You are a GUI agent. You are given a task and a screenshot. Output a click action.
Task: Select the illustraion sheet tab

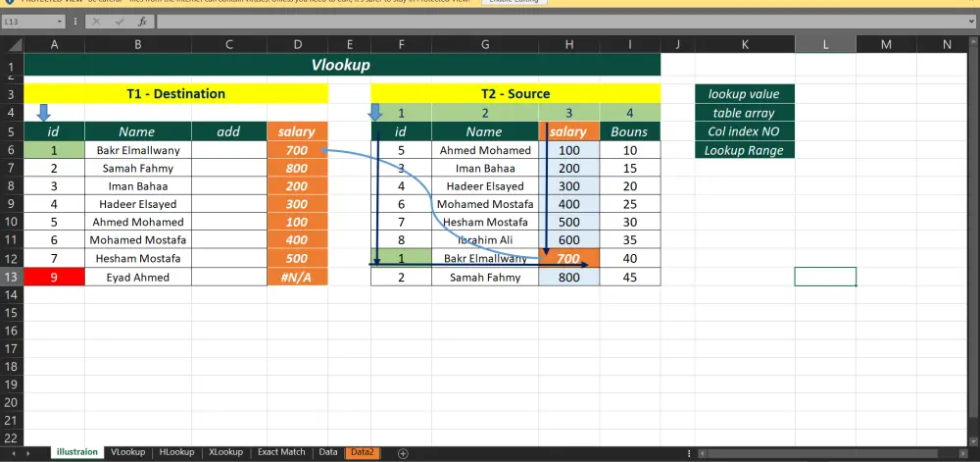coord(77,452)
